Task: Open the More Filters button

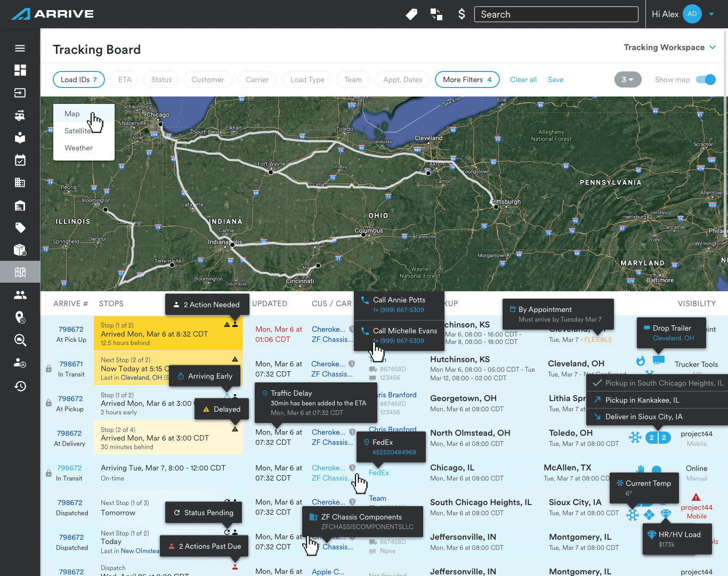Action: click(x=467, y=79)
